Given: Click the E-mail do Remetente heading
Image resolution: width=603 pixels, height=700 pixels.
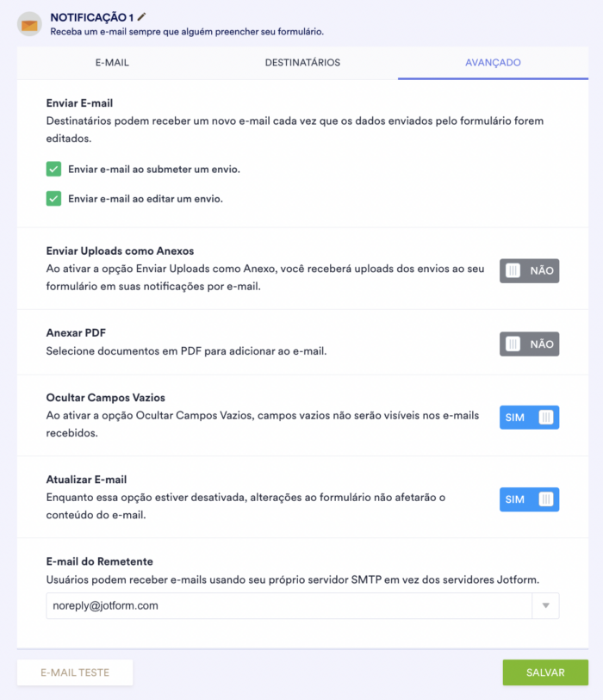Looking at the screenshot, I should pyautogui.click(x=100, y=561).
